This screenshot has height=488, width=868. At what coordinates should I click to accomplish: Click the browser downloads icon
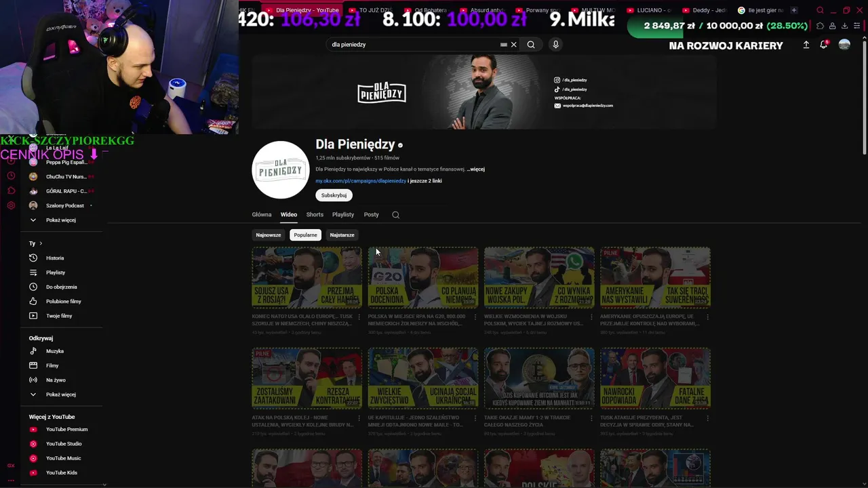click(844, 26)
